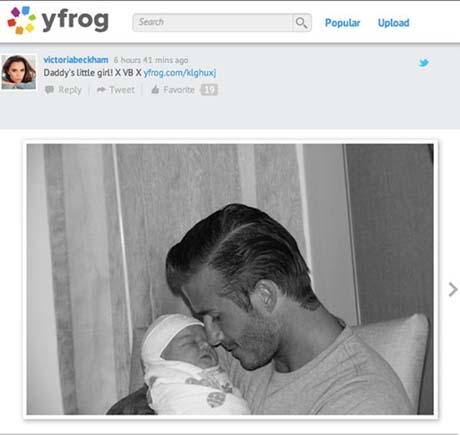
Task: Click the Tweet arrow icon
Action: tap(101, 89)
